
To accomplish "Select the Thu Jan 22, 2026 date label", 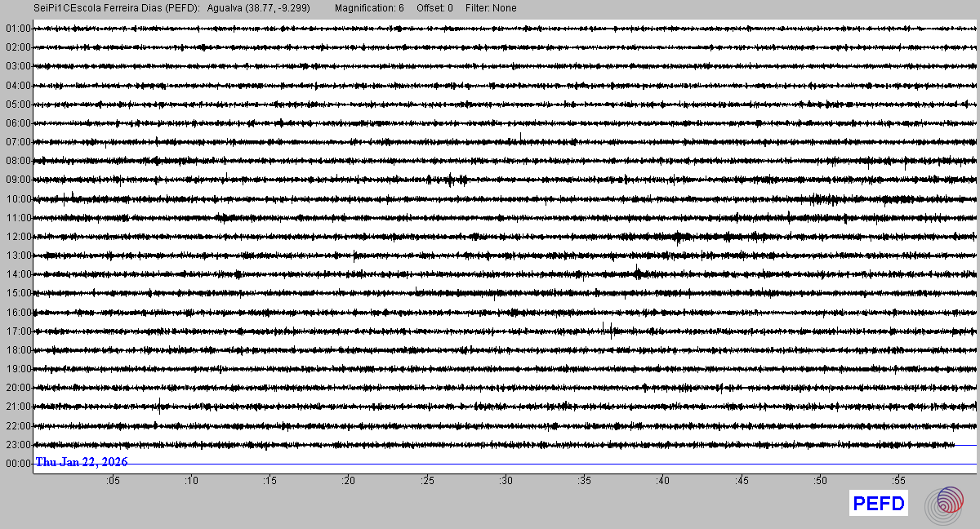I will point(82,462).
